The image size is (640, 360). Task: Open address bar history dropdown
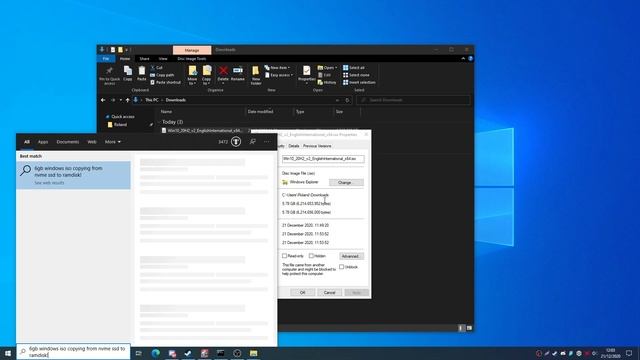point(337,100)
